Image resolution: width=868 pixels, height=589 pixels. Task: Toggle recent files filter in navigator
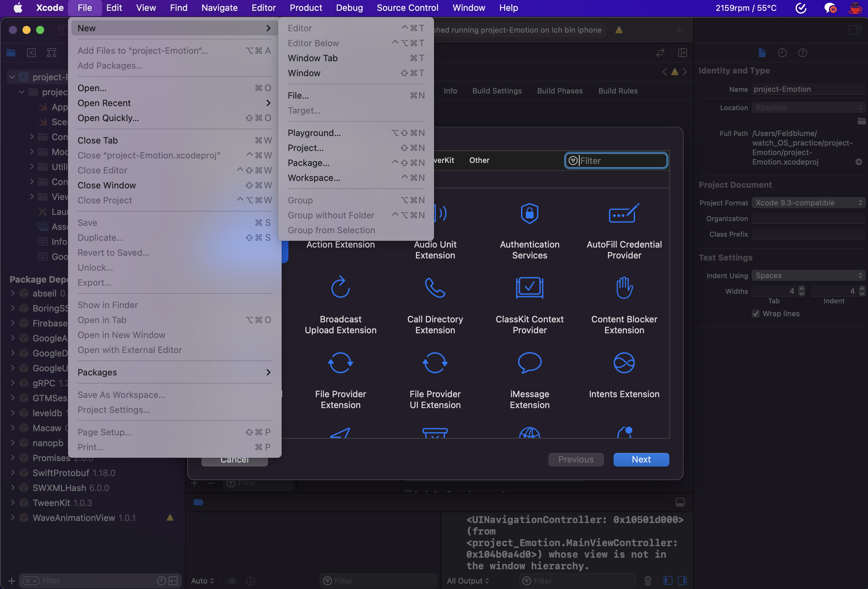click(161, 580)
